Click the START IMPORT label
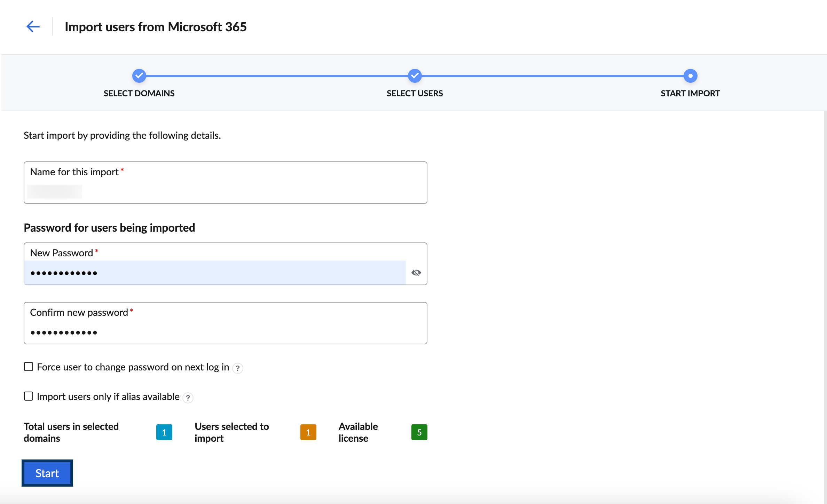This screenshot has height=504, width=827. 690,93
